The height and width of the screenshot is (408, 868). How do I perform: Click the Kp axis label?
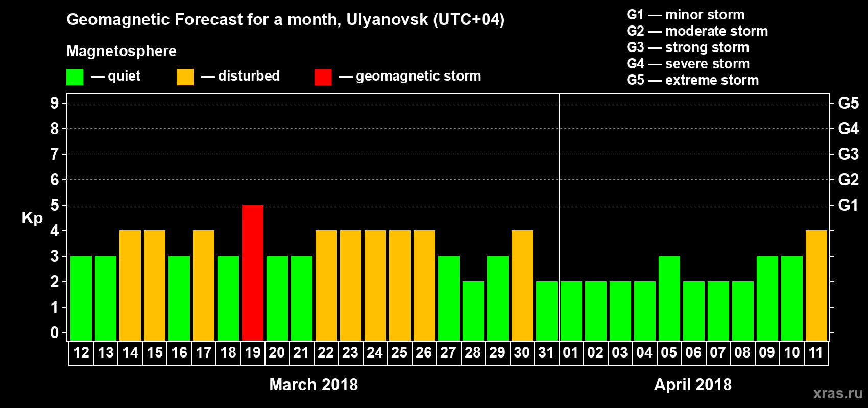32,218
